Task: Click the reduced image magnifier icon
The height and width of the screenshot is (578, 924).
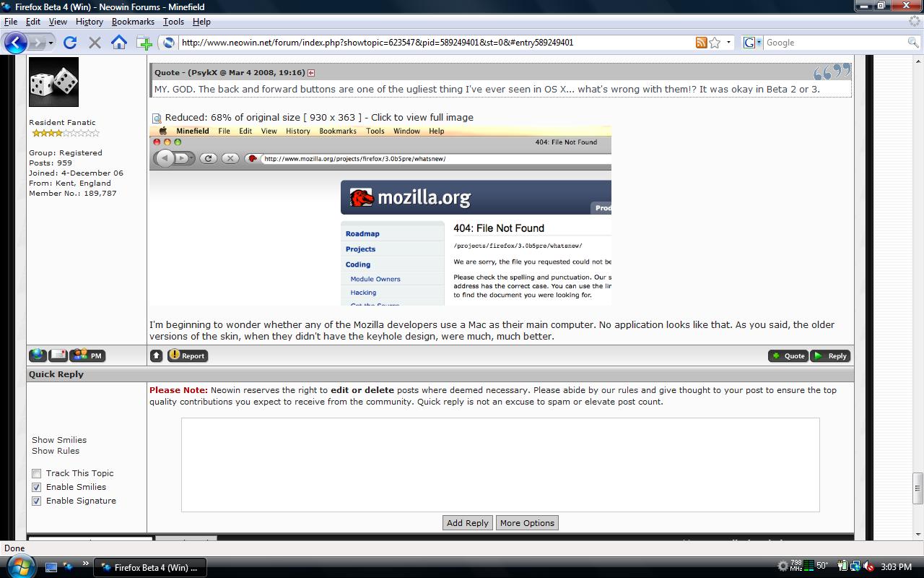Action: pyautogui.click(x=157, y=118)
